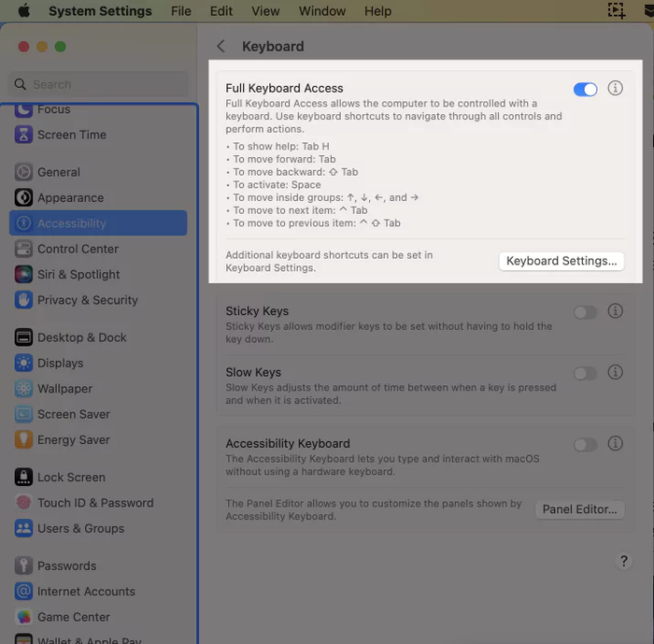
Task: Show info for Full Keyboard Access
Action: pos(615,88)
